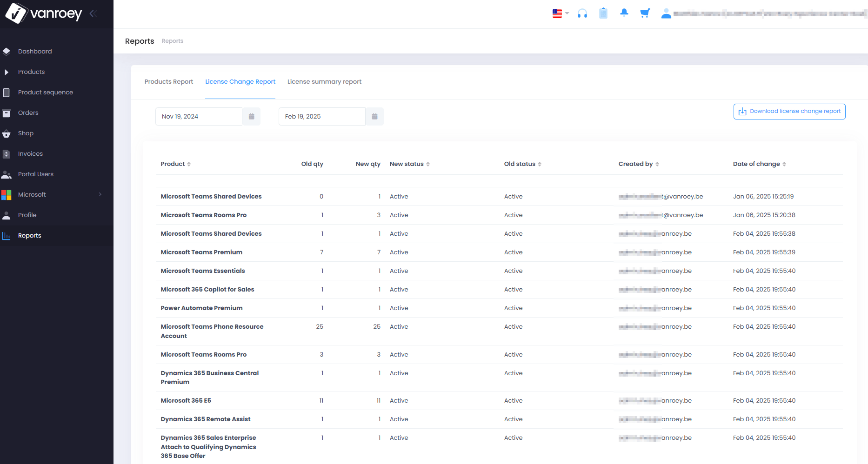The width and height of the screenshot is (868, 464).
Task: Click the Portal Users people icon
Action: coord(7,174)
